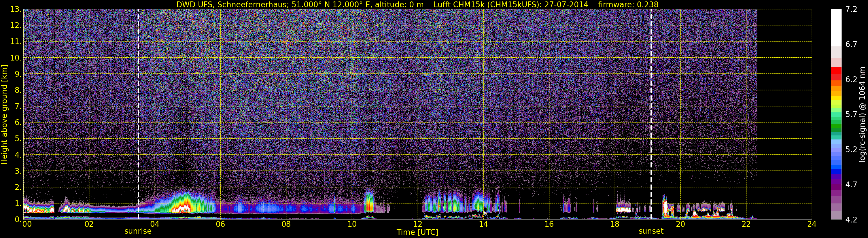Select the 'sunset' label below the time axis
This screenshot has width=868, height=238.
(651, 231)
